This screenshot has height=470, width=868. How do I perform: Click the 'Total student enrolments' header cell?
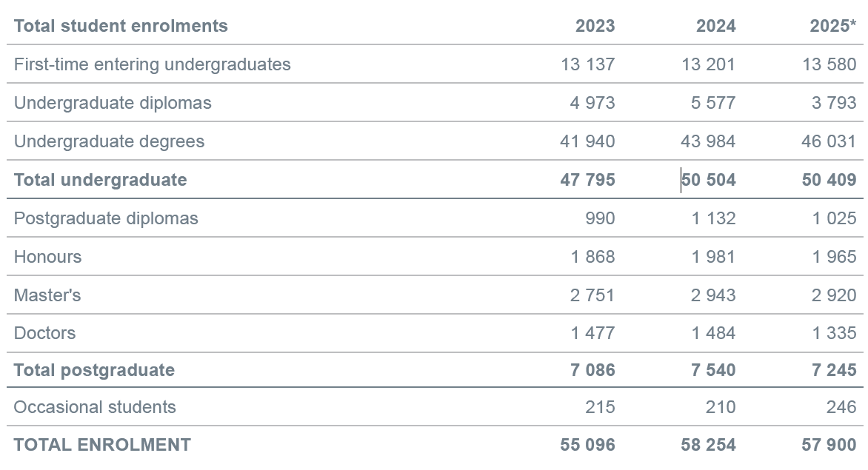coord(121,26)
